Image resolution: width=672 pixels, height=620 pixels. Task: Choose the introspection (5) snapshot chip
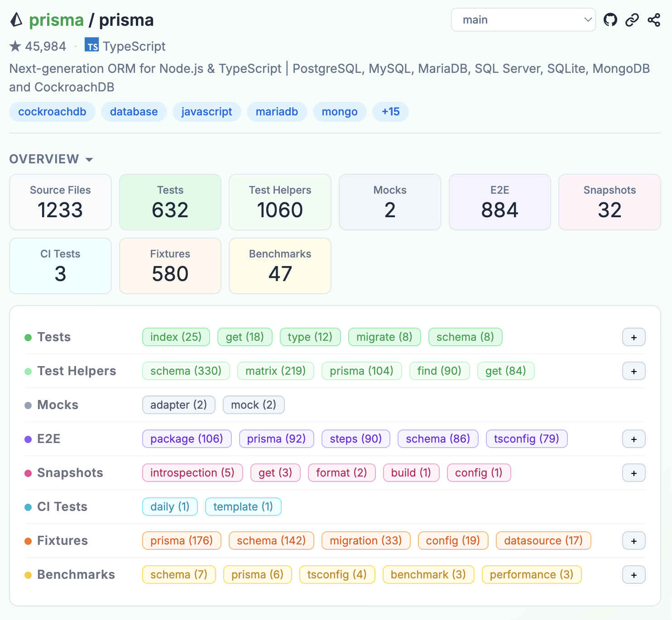pyautogui.click(x=192, y=473)
